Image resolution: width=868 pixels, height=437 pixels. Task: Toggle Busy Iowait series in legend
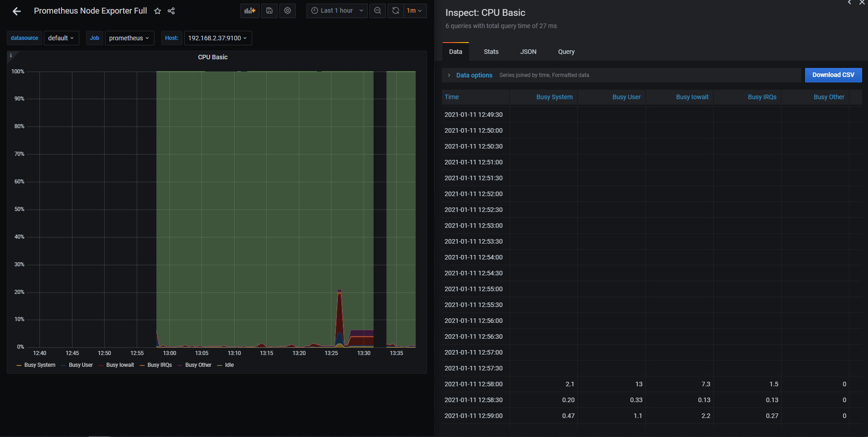pyautogui.click(x=120, y=365)
